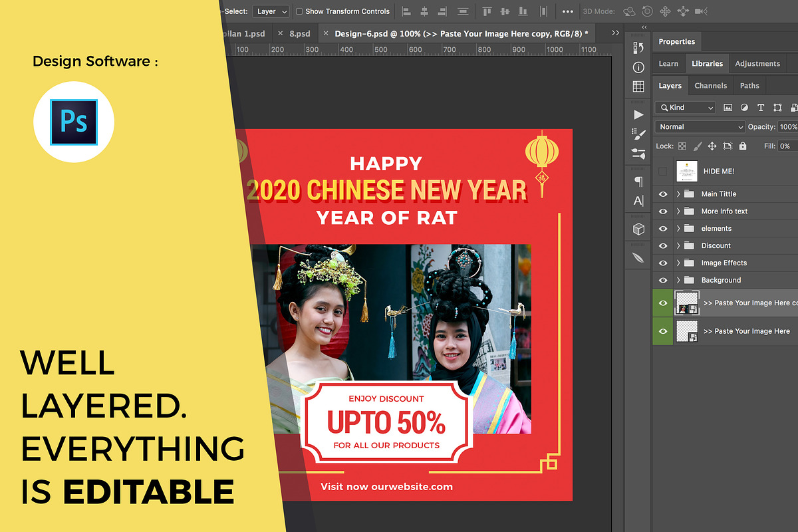Open the Auto-Select Layer dropdown
Screen dimensions: 798x532
coord(271,11)
